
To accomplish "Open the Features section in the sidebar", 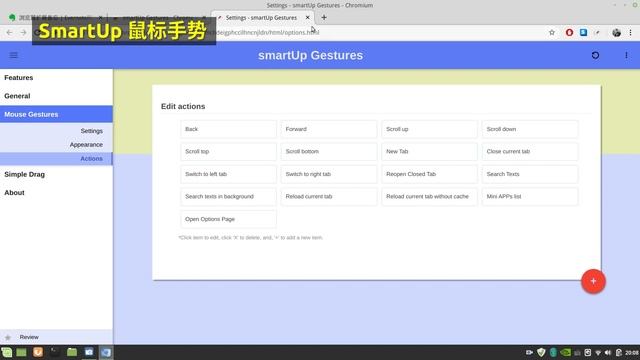I will [56, 78].
